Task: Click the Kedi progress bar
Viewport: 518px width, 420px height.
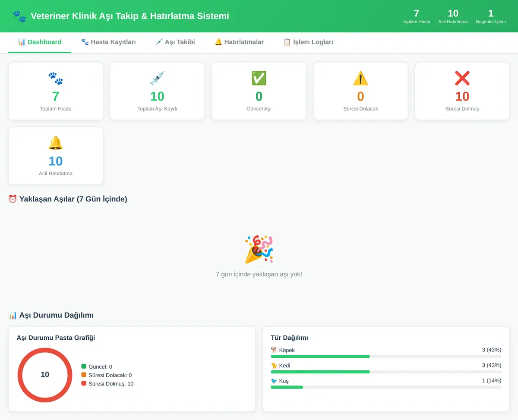Action: point(386,372)
